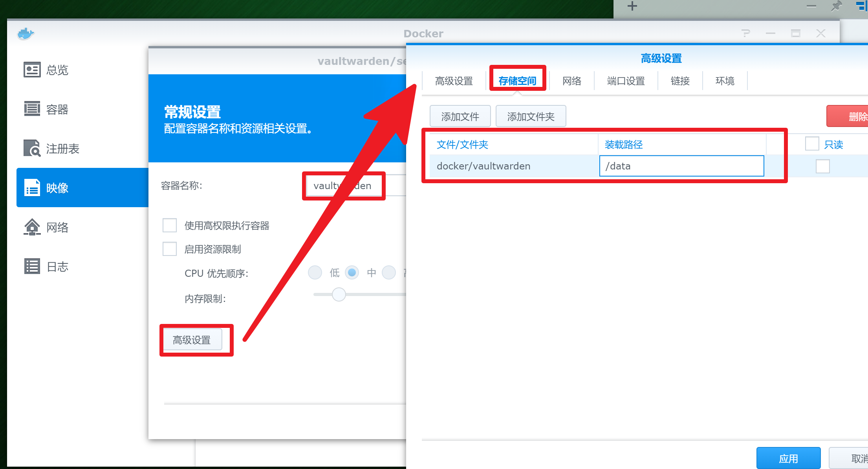The width and height of the screenshot is (868, 469).
Task: Open the 日志 log icon in sidebar
Action: [32, 266]
